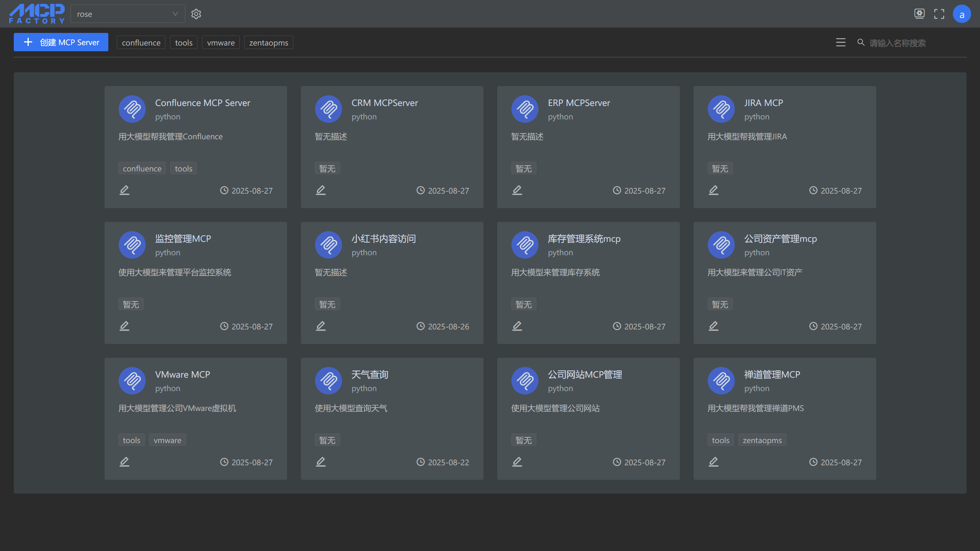This screenshot has height=551, width=980.
Task: Switch to list view icon
Action: pyautogui.click(x=841, y=42)
